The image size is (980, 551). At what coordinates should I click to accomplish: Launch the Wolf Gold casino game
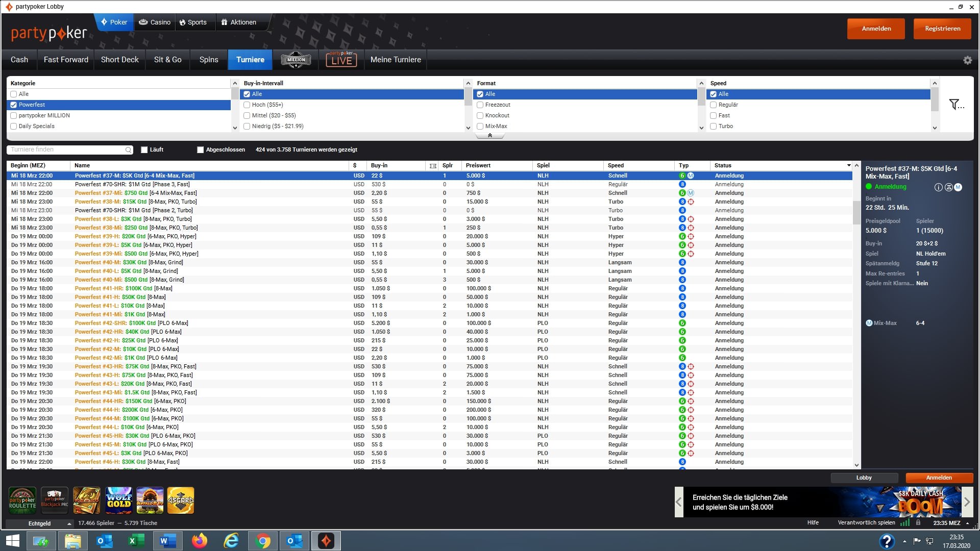point(118,500)
